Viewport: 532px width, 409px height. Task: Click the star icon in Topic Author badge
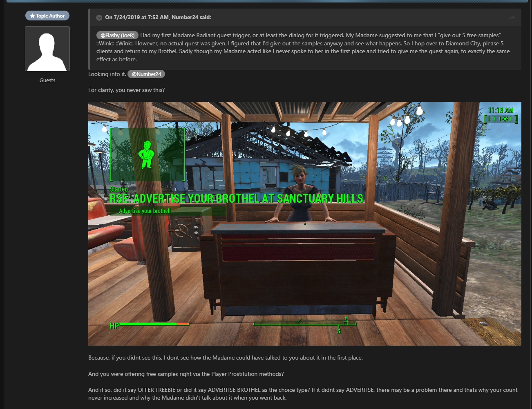pyautogui.click(x=33, y=16)
